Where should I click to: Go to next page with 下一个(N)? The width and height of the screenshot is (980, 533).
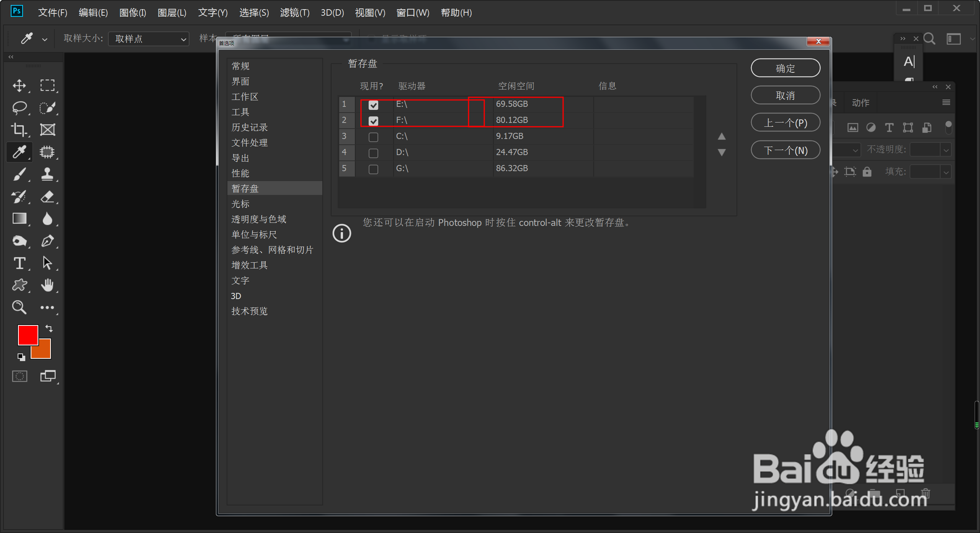pyautogui.click(x=785, y=150)
